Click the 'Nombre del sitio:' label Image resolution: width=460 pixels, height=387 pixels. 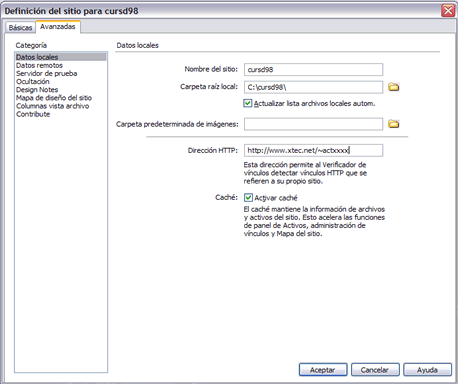point(211,69)
